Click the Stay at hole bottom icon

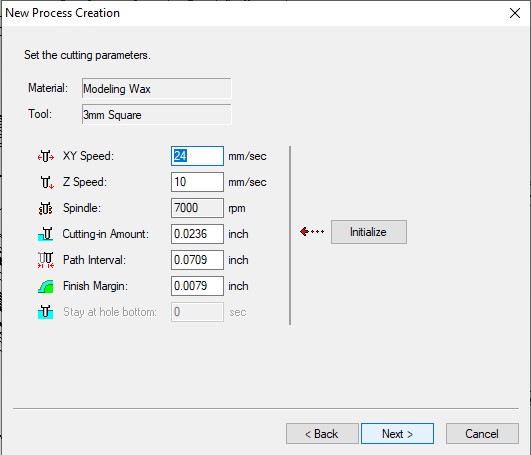click(x=45, y=312)
